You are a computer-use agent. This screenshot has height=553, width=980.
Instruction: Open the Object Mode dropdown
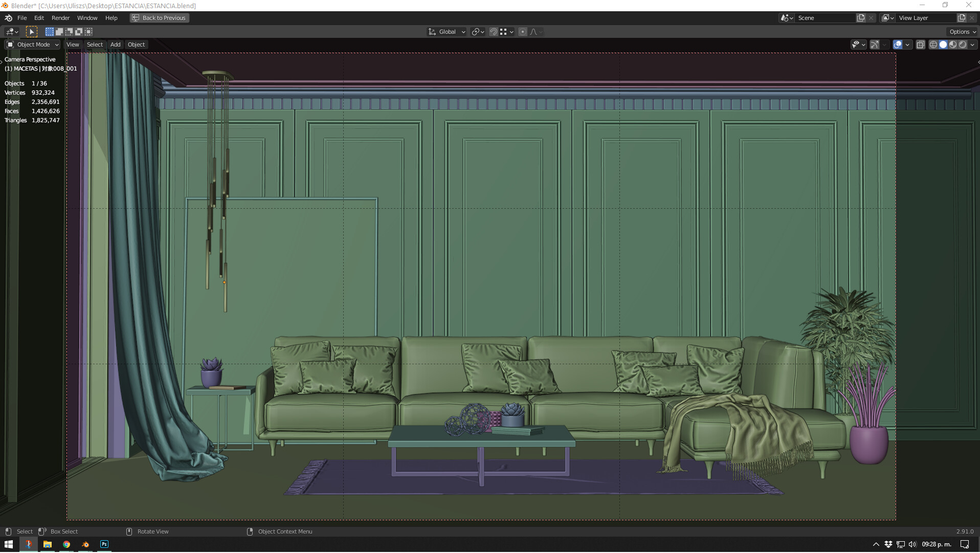33,45
